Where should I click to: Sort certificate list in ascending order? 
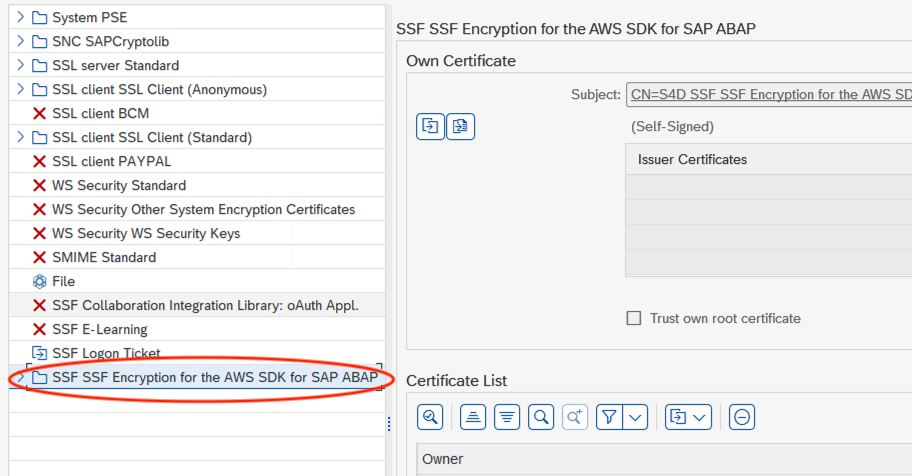click(473, 417)
